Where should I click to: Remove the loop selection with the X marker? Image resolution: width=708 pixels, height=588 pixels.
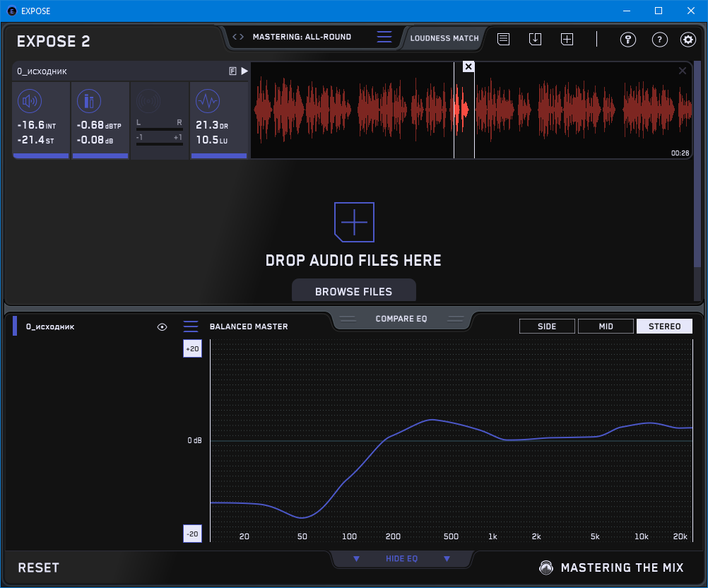pyautogui.click(x=468, y=67)
